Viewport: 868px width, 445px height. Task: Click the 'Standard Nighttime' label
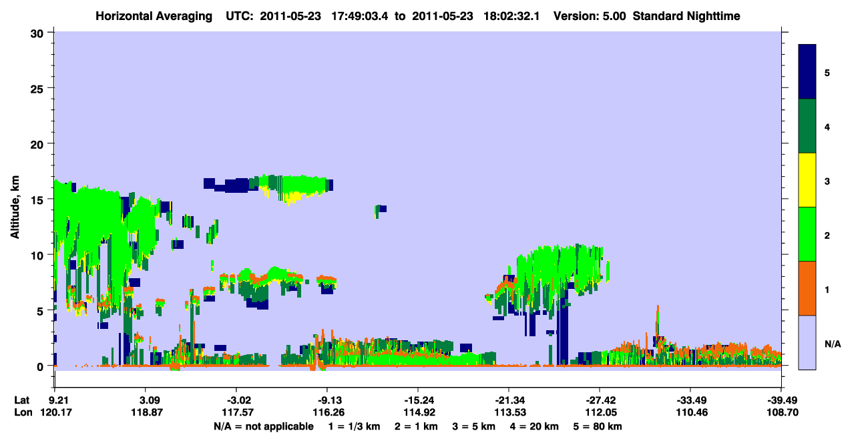point(686,16)
